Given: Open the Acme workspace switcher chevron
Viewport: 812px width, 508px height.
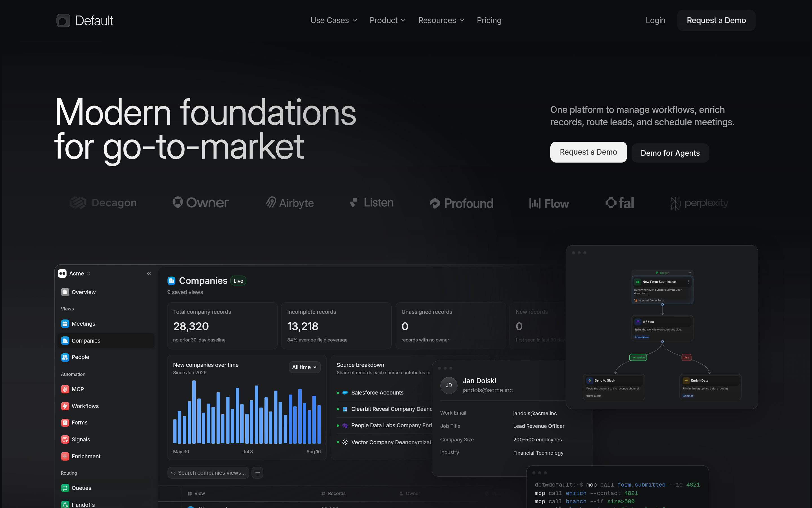Looking at the screenshot, I should [89, 273].
